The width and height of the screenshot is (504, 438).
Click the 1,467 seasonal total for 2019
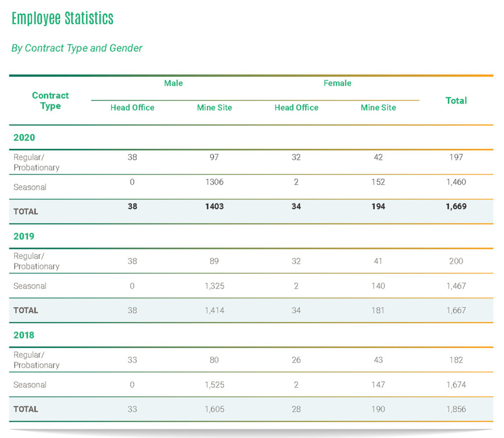456,286
